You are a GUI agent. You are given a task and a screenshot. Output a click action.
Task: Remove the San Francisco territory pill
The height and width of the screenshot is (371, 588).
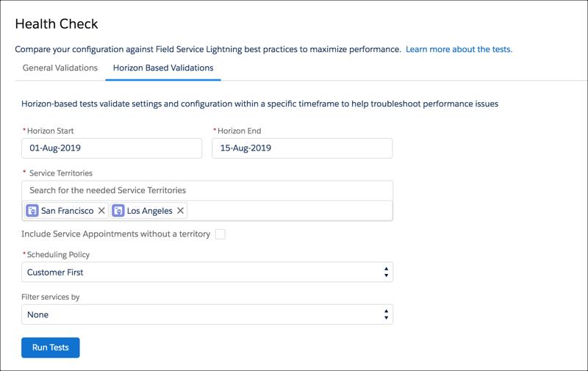[x=101, y=211]
